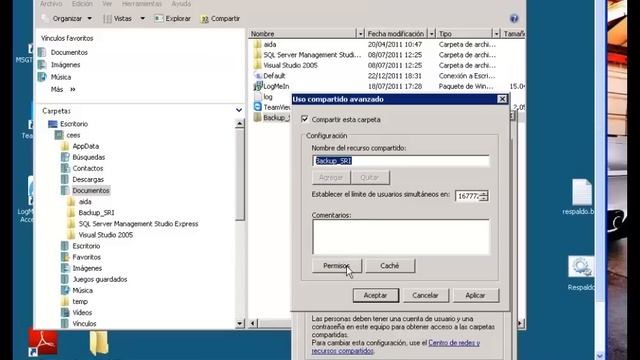Image resolution: width=640 pixels, height=360 pixels.
Task: Click the Explorar toolbar button
Action: (x=173, y=19)
